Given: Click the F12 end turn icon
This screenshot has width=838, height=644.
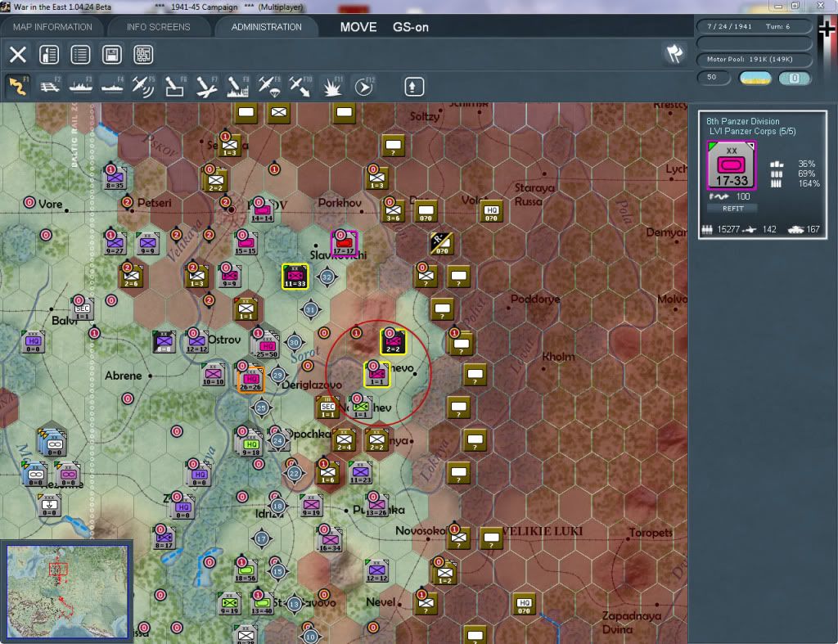Looking at the screenshot, I should (x=364, y=87).
